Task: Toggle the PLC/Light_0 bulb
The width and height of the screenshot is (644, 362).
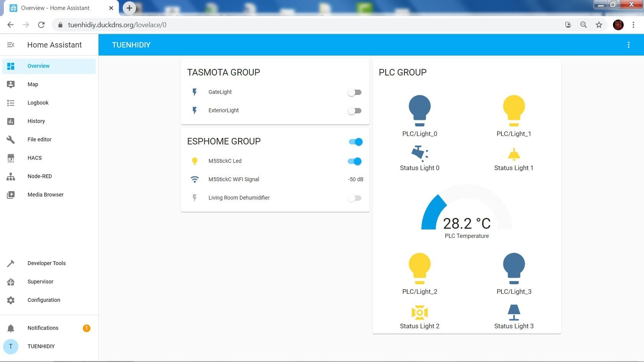Action: point(420,111)
